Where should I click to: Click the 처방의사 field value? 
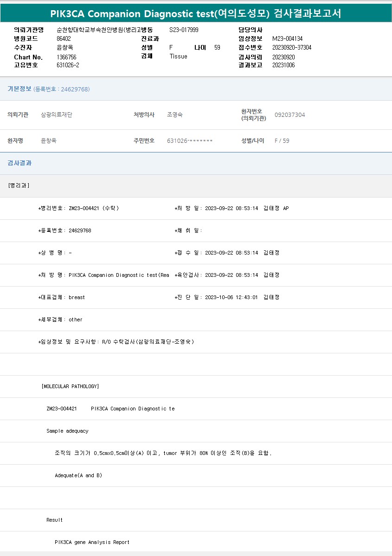point(174,115)
